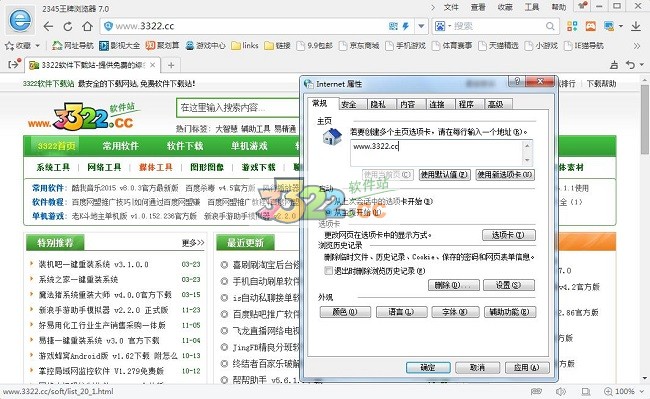This screenshot has width=650, height=399.
Task: Expand the 收藏 dropdown arrow
Action: click(37, 46)
